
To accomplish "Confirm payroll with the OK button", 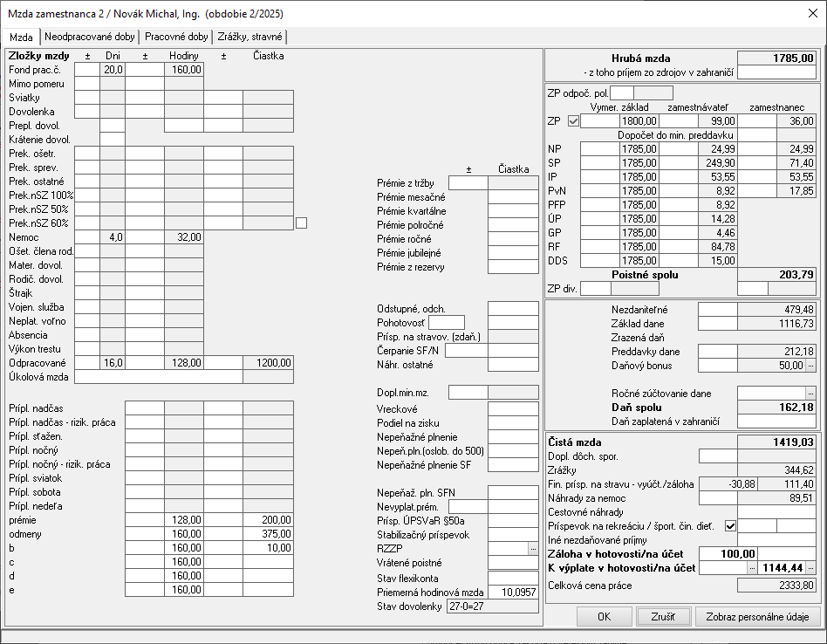I will point(604,617).
